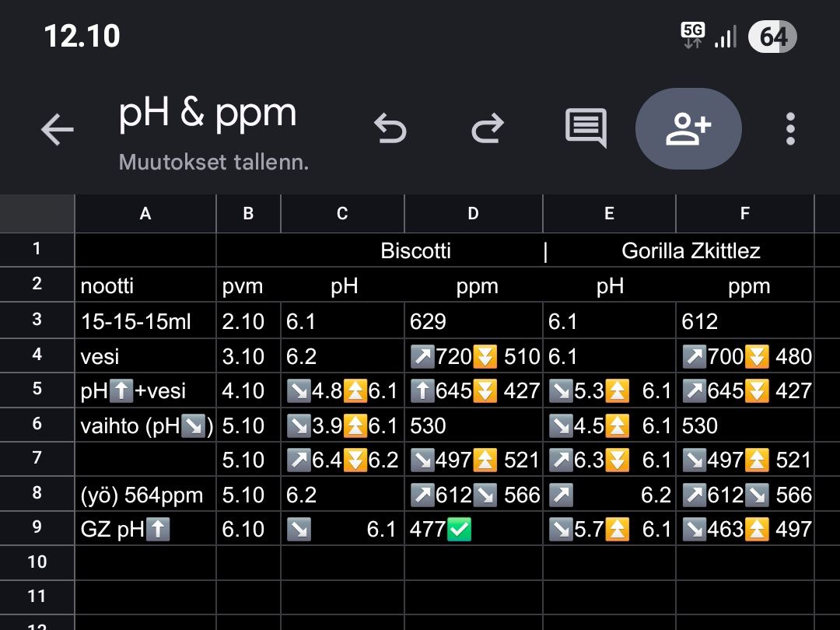Viewport: 840px width, 630px height.
Task: Select row 11 header
Action: click(x=37, y=597)
